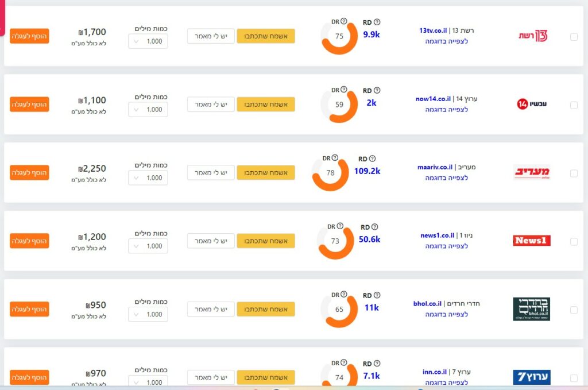Click the DR 73 gauge for news1
The width and height of the screenshot is (588, 390).
335,241
